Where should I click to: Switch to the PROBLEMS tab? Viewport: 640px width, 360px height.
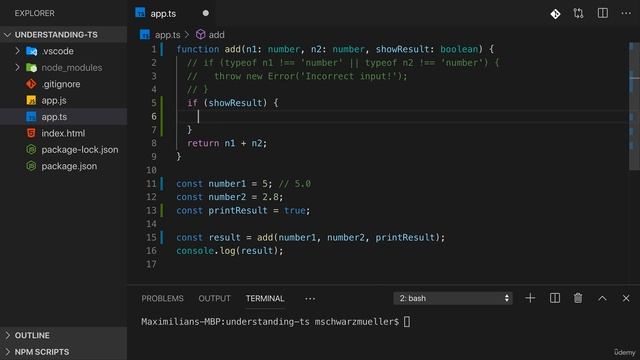click(162, 298)
